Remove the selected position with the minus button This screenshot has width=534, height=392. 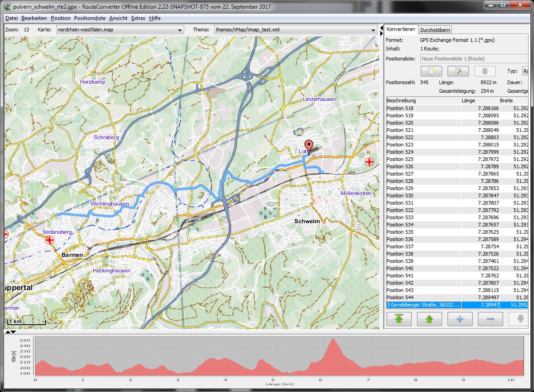pos(491,319)
